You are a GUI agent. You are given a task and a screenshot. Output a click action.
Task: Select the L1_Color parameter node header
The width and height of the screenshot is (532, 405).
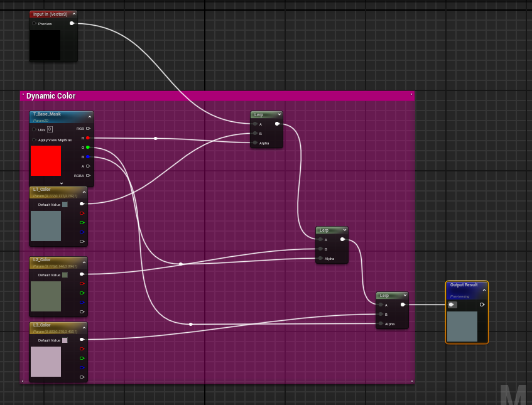coord(58,192)
